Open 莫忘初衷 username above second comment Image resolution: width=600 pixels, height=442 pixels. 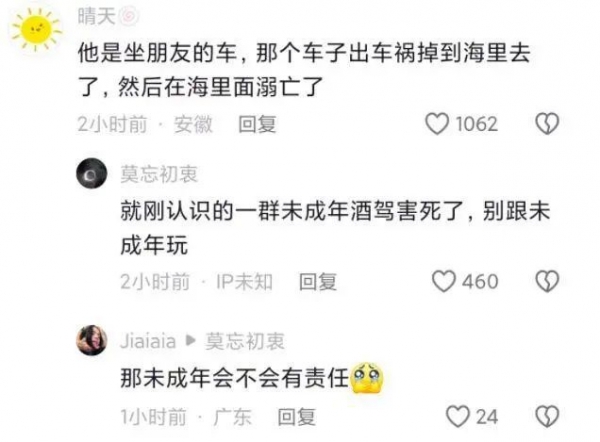click(159, 174)
